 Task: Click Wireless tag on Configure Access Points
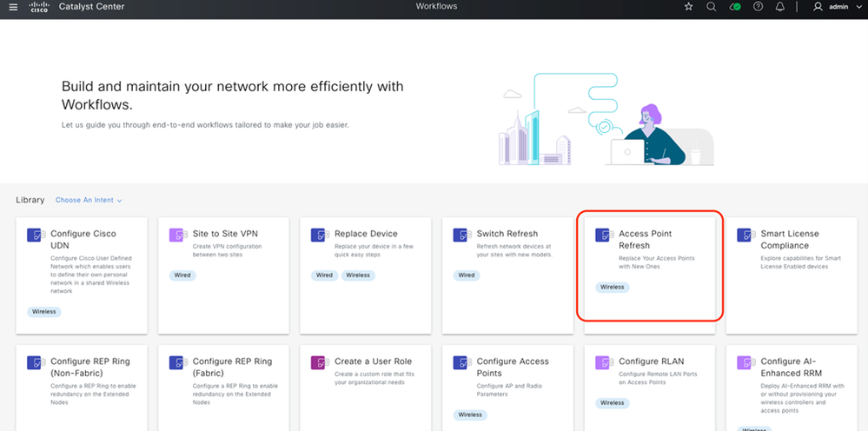click(470, 414)
